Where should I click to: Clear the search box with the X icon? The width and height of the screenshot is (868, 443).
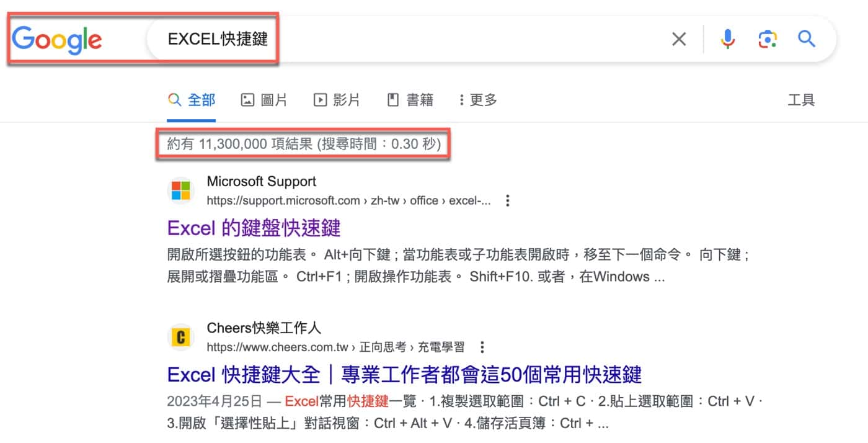pos(679,39)
